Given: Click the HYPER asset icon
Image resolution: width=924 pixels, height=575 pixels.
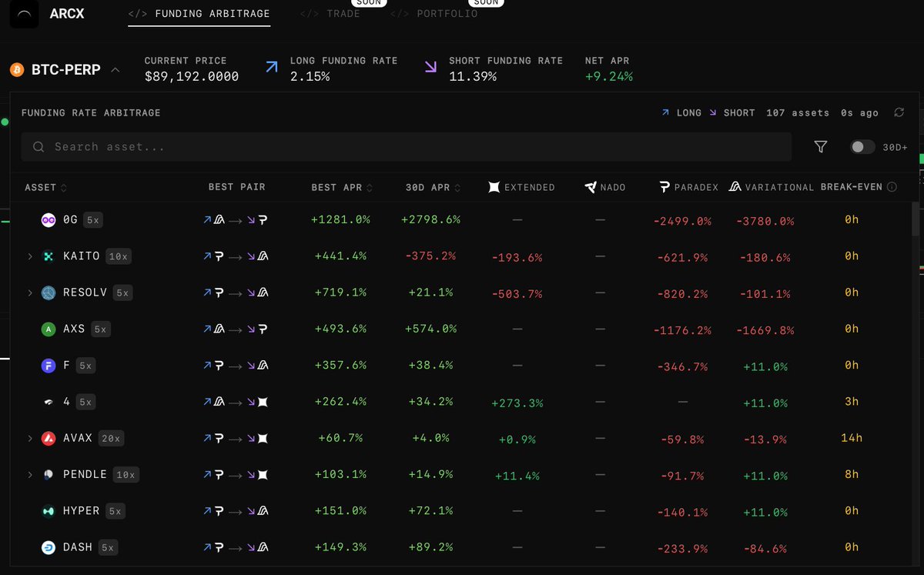Looking at the screenshot, I should 49,511.
